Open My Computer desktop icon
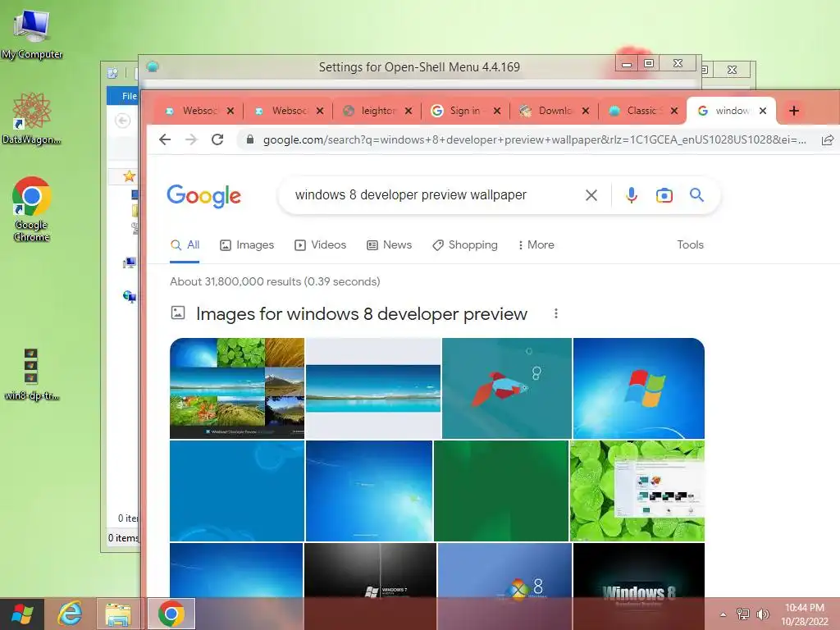 [32, 34]
